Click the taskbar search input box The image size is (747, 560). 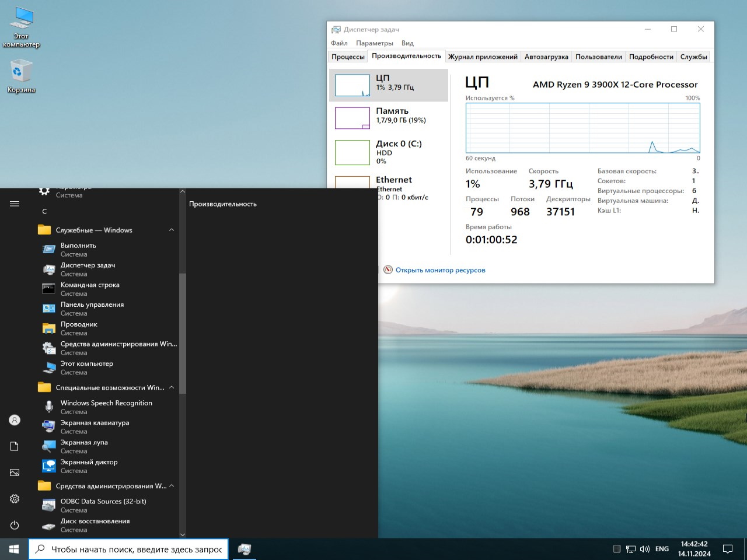[x=136, y=549]
